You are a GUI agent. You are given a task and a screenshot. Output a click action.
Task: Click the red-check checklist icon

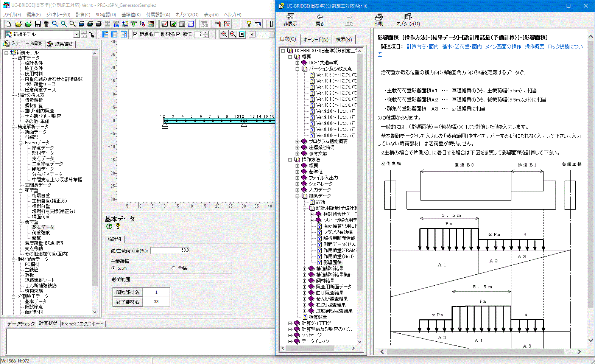[x=165, y=24]
